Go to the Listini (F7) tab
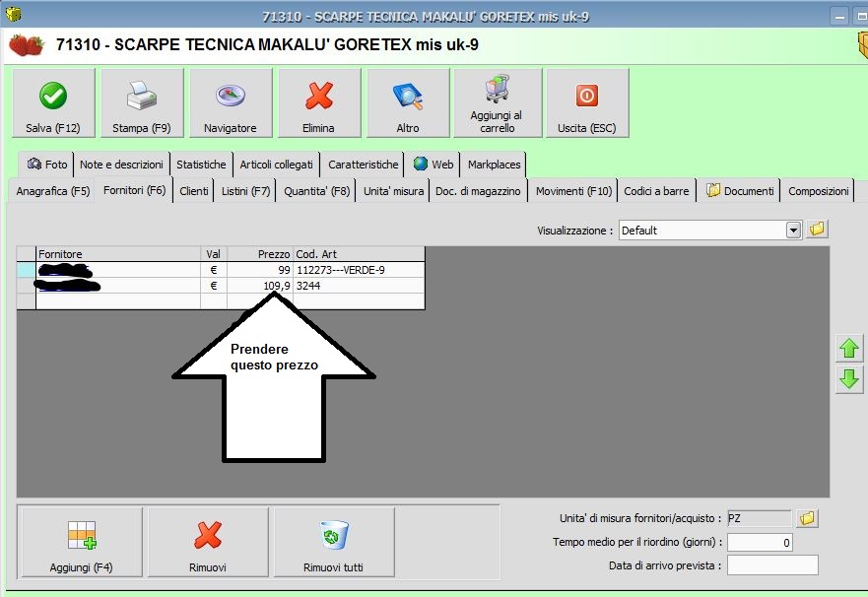This screenshot has width=868, height=597. coord(245,191)
